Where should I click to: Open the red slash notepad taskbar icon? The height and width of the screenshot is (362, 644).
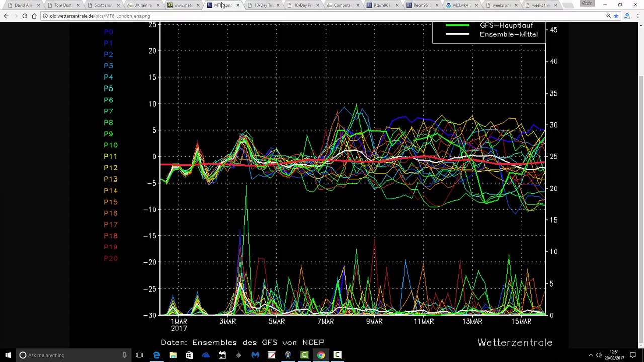(272, 355)
